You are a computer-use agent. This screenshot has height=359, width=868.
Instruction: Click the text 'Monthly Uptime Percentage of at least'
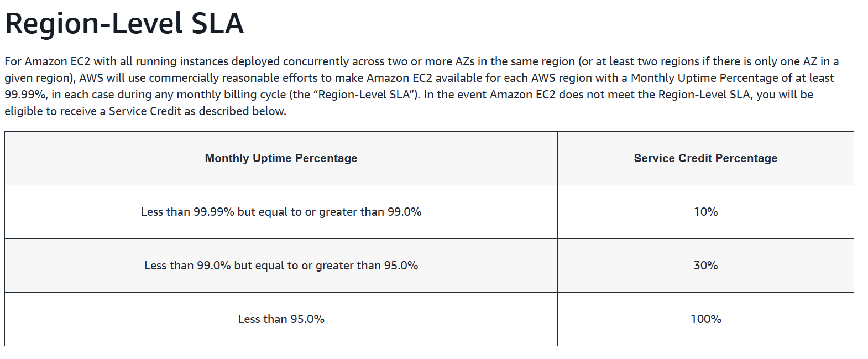(733, 78)
